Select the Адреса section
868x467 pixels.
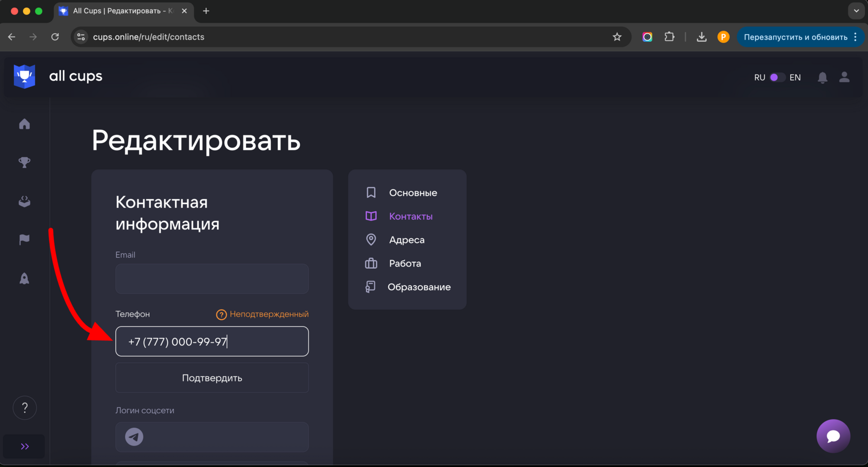pos(407,240)
